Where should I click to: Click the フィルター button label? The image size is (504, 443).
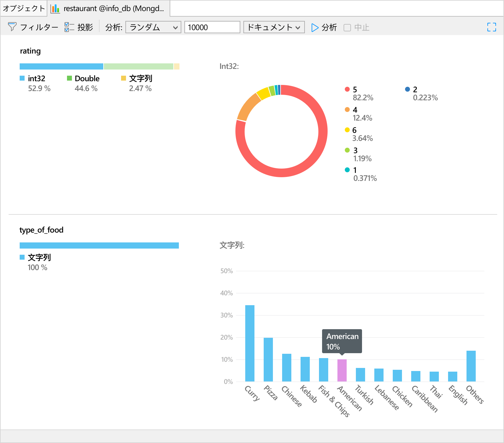(39, 27)
